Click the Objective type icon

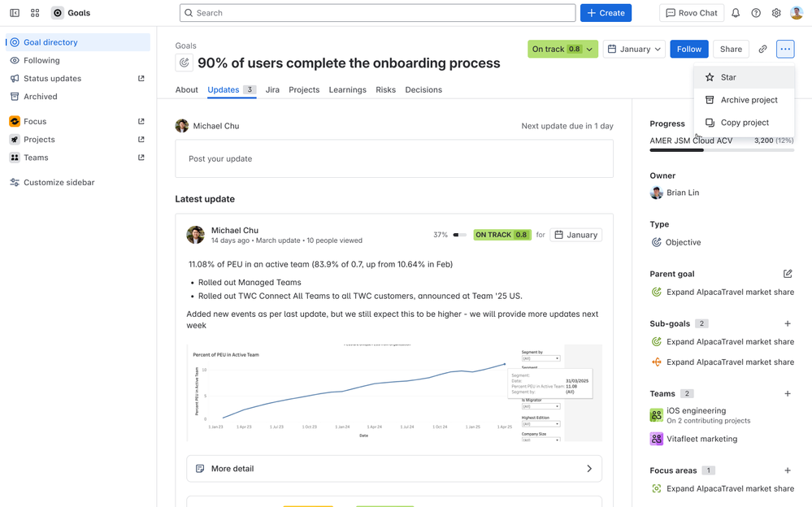pos(656,242)
